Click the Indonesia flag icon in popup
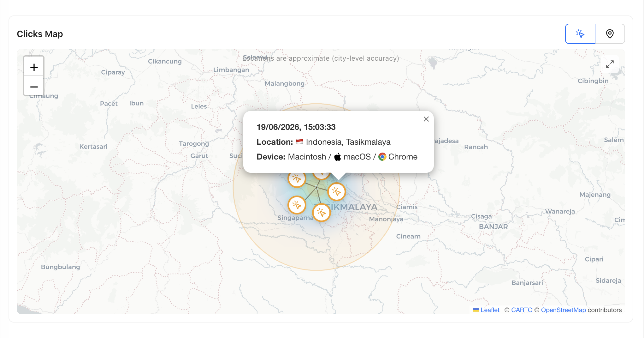 [x=299, y=142]
